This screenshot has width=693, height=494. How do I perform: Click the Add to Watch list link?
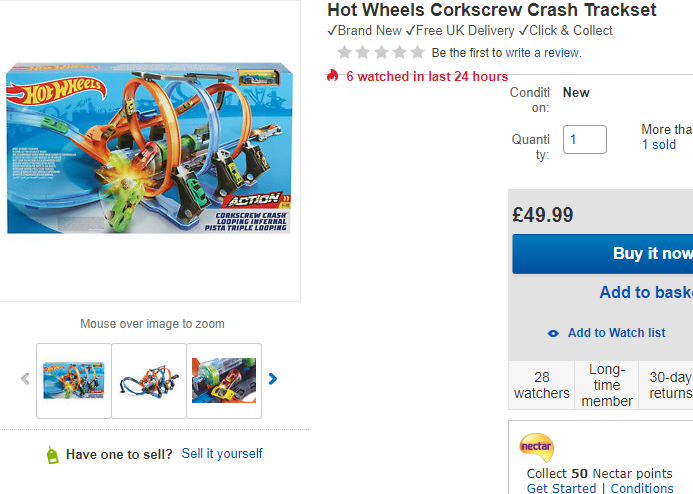coord(616,333)
